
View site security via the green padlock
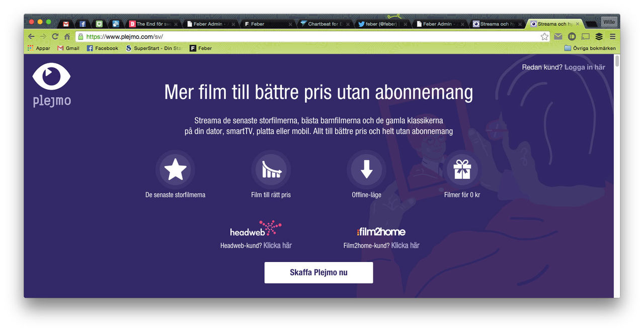tap(80, 37)
